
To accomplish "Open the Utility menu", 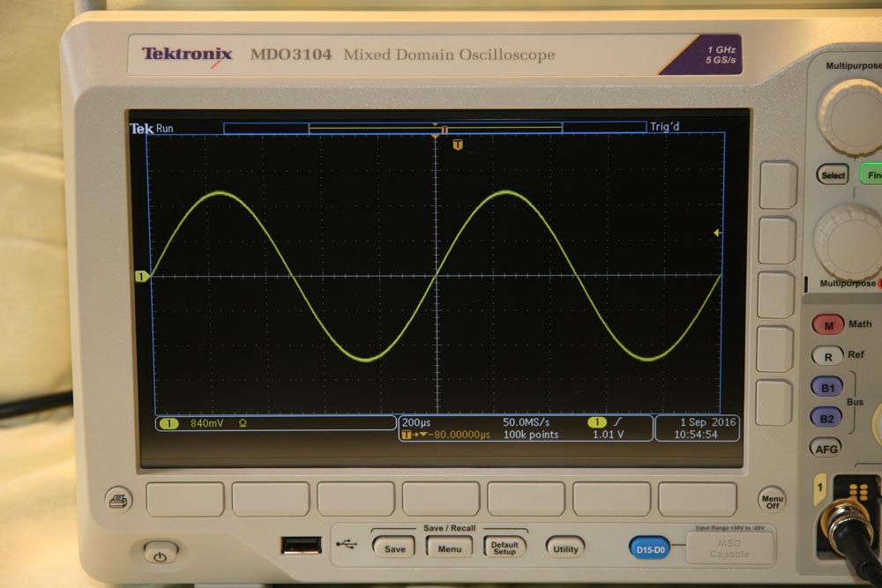I will (x=565, y=548).
